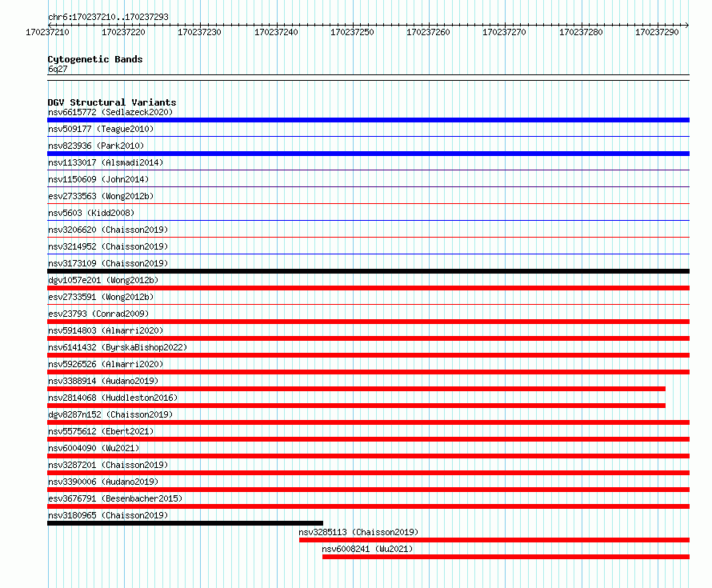Click ruler position 170237220
Image resolution: width=712 pixels, height=588 pixels.
[x=123, y=32]
